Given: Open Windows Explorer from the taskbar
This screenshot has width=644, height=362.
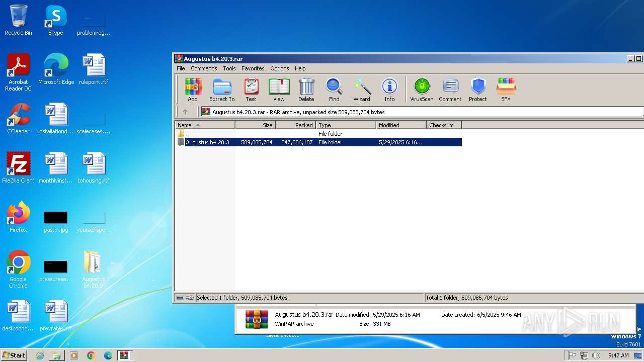Looking at the screenshot, I should pos(57,355).
